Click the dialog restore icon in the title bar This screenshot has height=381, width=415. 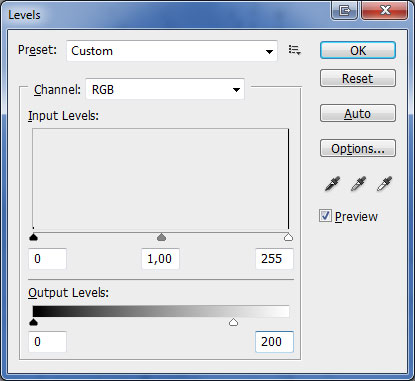[344, 10]
